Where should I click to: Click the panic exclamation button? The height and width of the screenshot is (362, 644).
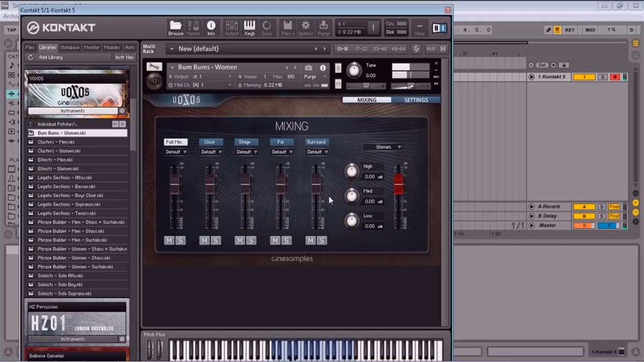(x=373, y=27)
